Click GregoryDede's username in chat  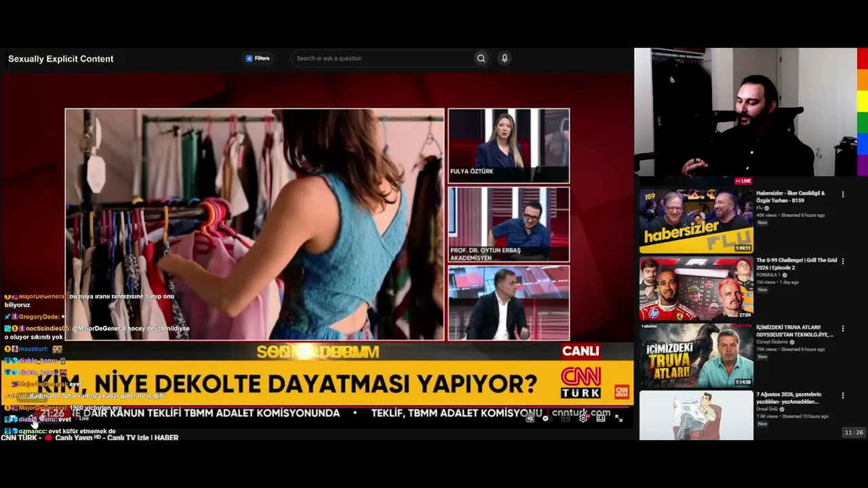pyautogui.click(x=39, y=317)
